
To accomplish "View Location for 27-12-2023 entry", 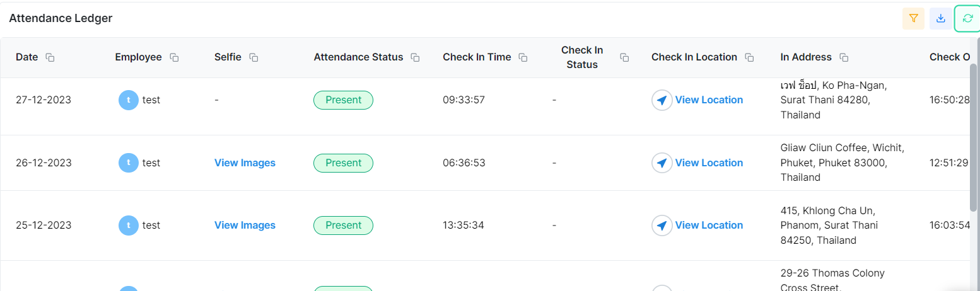I will [x=709, y=100].
